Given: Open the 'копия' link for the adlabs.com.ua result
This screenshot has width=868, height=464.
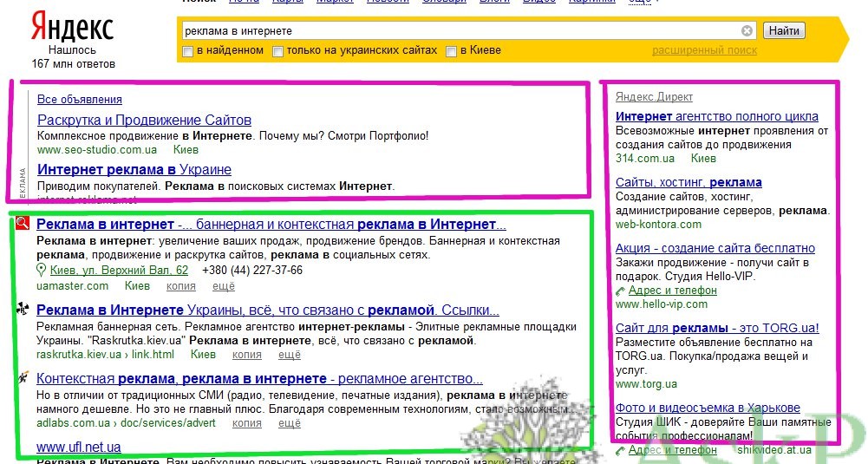Looking at the screenshot, I should pos(247,423).
